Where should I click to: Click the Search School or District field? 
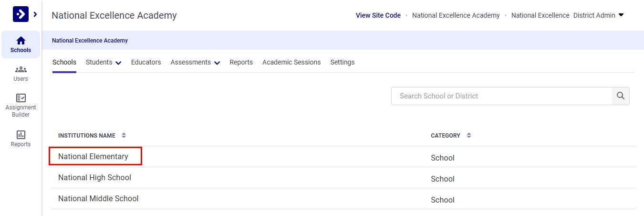[x=501, y=96]
